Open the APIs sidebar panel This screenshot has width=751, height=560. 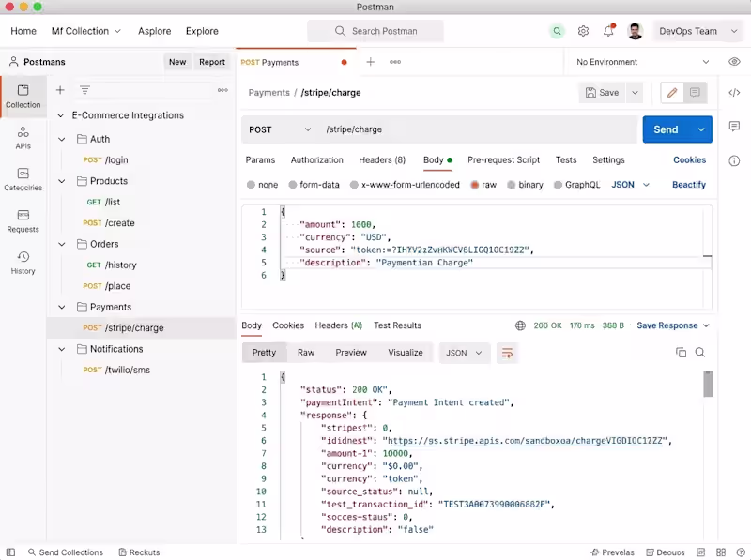pyautogui.click(x=23, y=138)
